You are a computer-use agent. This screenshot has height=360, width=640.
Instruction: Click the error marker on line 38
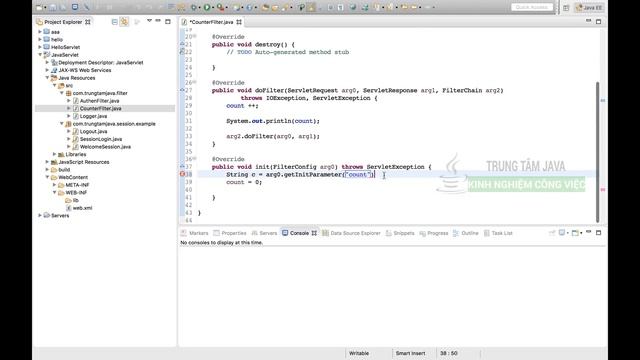click(182, 174)
